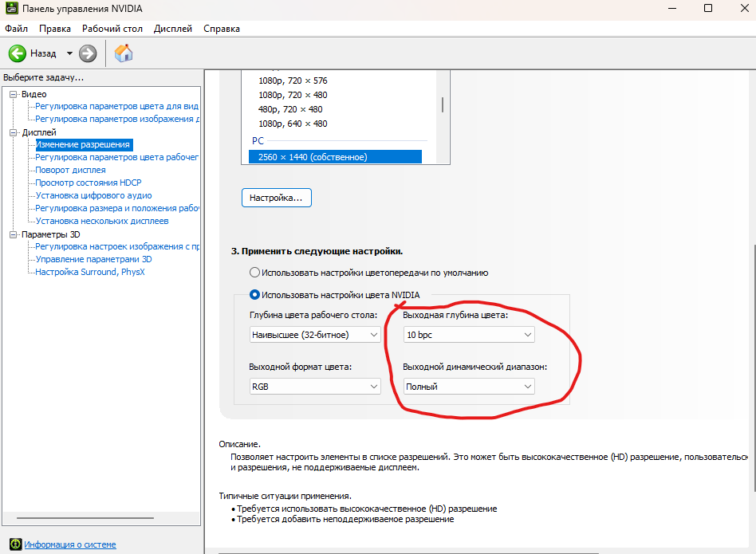
Task: Go to the Home page icon
Action: 124,53
